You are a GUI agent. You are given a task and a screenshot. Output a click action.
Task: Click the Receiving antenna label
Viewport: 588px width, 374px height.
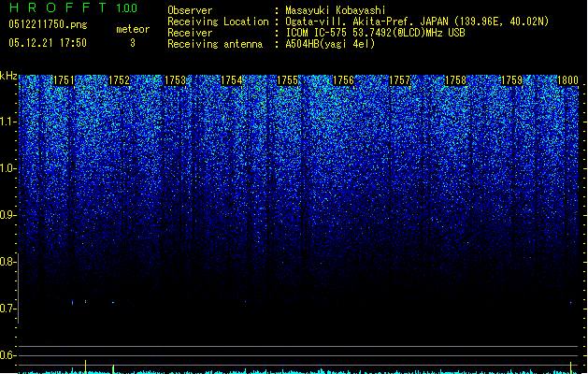coord(215,44)
